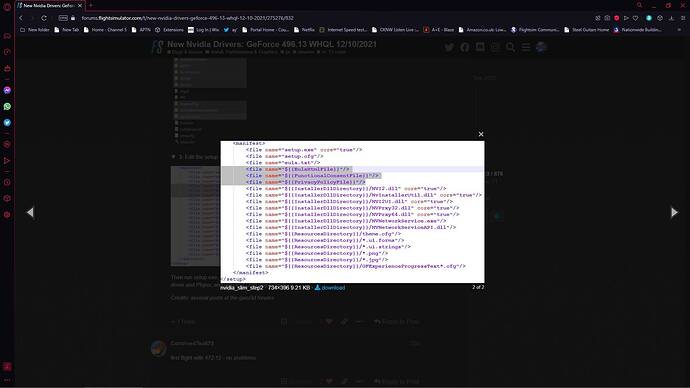
Task: Open the Steel Guitars Home bookmark
Action: (587, 30)
